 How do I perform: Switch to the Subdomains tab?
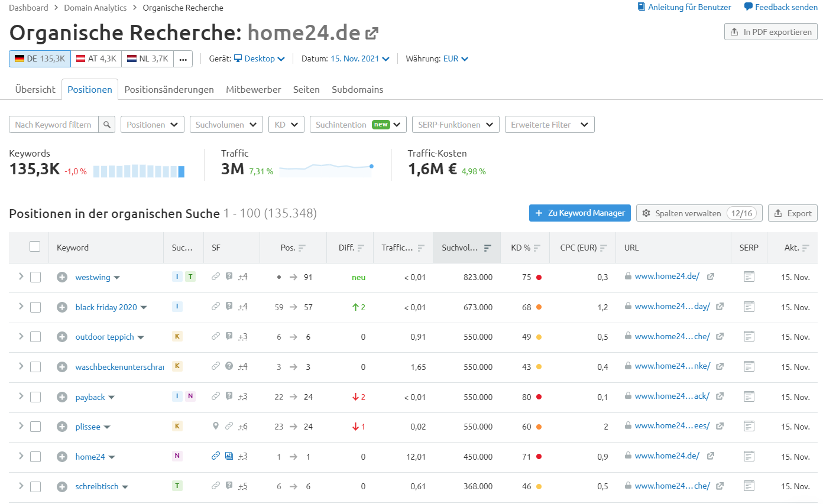(358, 90)
